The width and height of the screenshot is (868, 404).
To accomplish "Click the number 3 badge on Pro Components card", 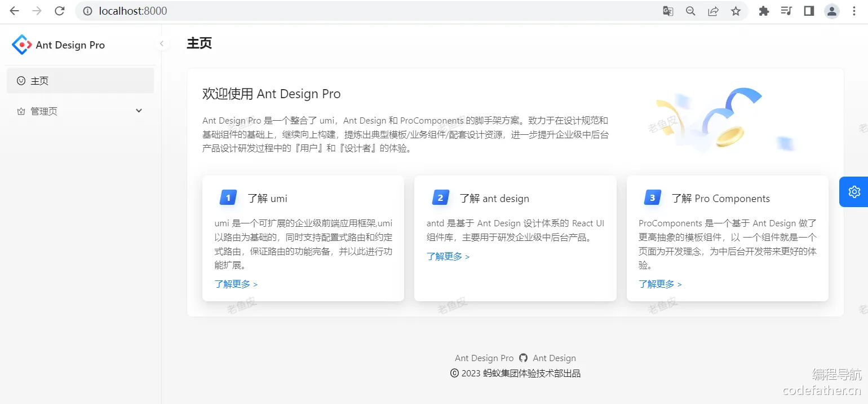I will coord(653,197).
